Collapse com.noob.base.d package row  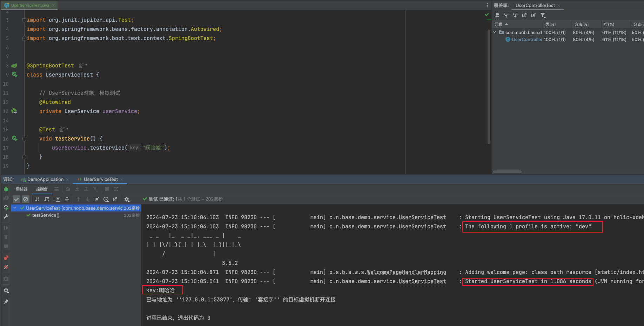495,32
